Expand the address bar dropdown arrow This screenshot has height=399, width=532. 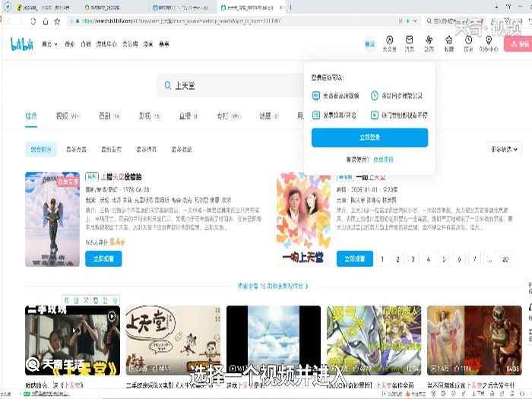pyautogui.click(x=415, y=21)
